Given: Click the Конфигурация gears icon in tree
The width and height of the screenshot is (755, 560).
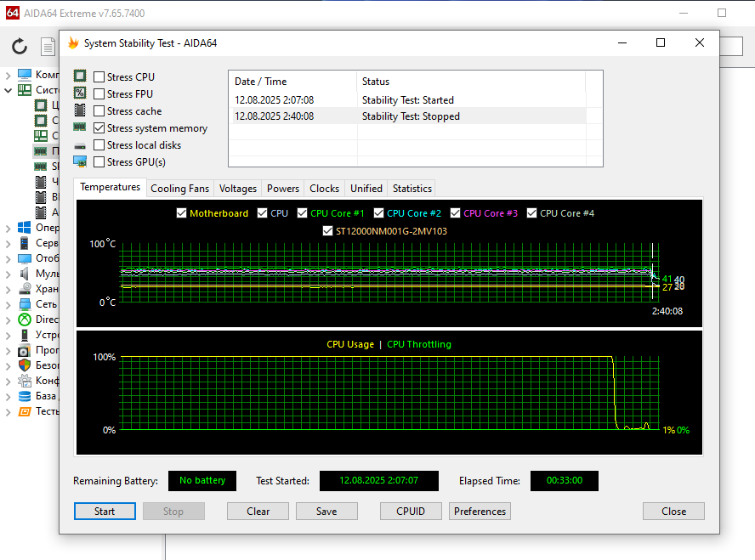Looking at the screenshot, I should click(25, 381).
